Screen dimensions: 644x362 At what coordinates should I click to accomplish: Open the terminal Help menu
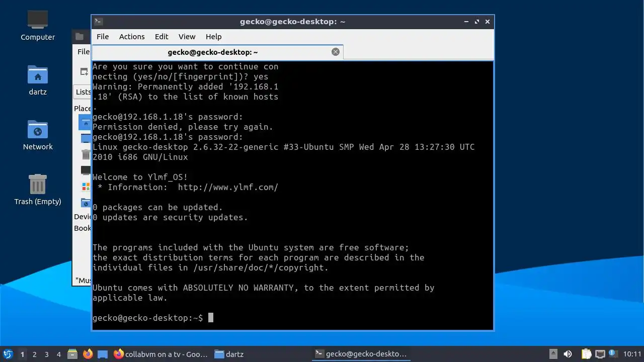(213, 37)
